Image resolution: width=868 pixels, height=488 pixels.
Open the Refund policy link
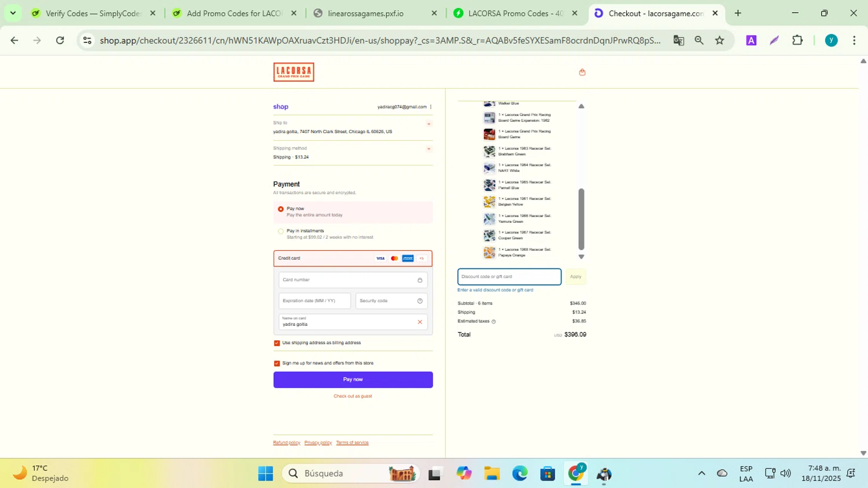click(x=286, y=443)
